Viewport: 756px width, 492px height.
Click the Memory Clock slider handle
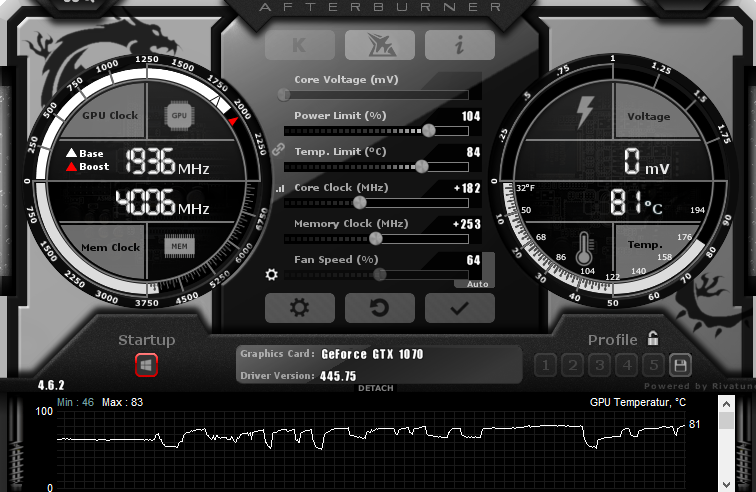coord(376,238)
